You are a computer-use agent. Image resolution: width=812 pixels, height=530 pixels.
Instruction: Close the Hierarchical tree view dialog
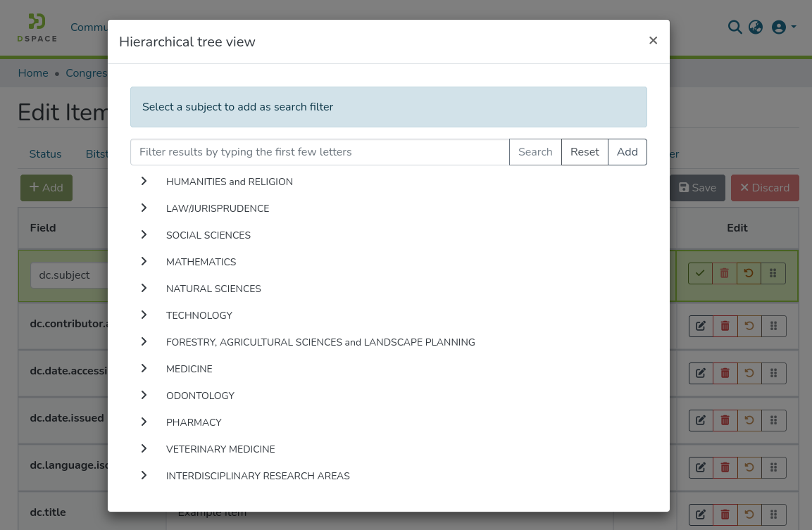tap(653, 41)
